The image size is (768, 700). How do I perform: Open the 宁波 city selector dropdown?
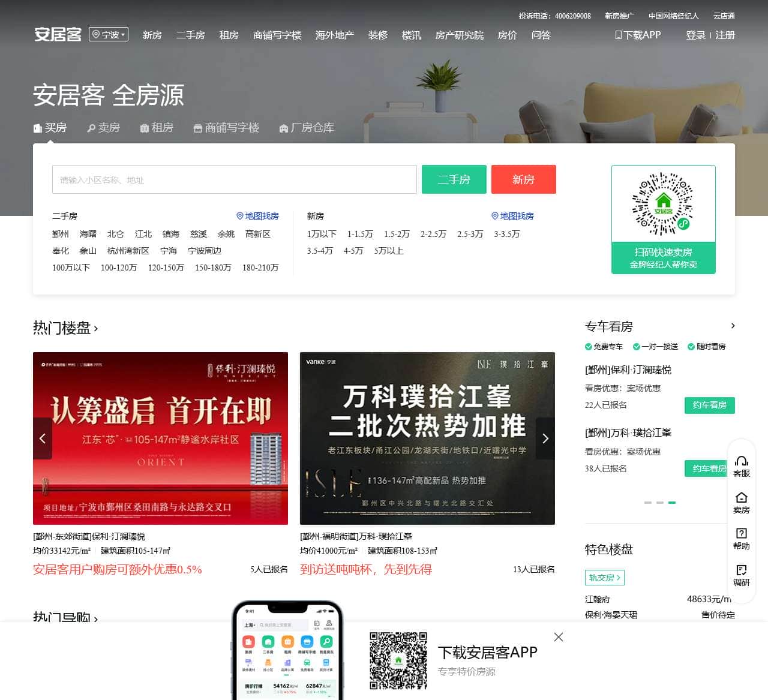(x=109, y=35)
